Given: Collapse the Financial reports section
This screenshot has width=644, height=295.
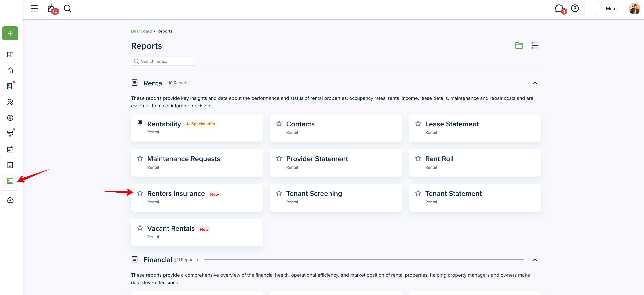Looking at the screenshot, I should tap(535, 260).
